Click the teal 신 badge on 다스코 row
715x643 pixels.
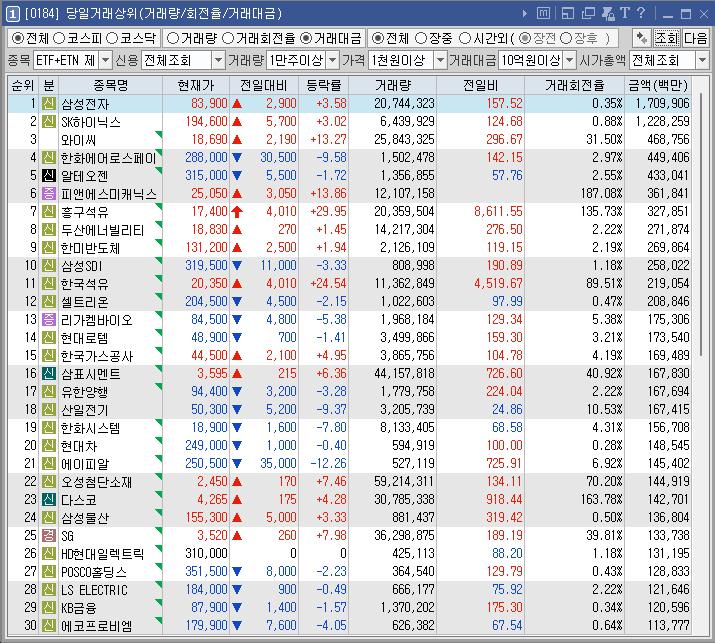(x=49, y=499)
